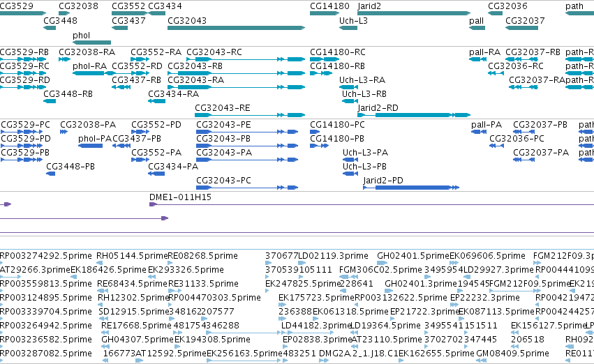Select protein Uch-L3-PA
Viewport: 594px width, 364px height.
[366, 153]
